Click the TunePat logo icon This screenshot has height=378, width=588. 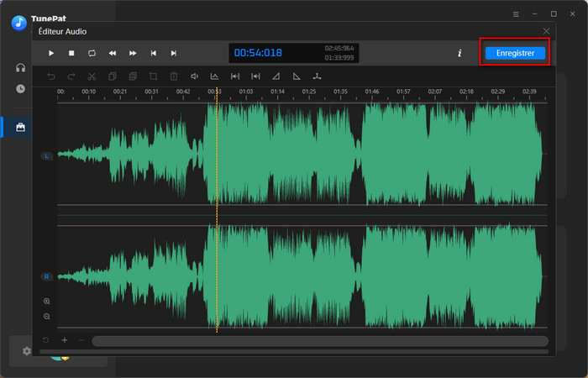tap(19, 23)
